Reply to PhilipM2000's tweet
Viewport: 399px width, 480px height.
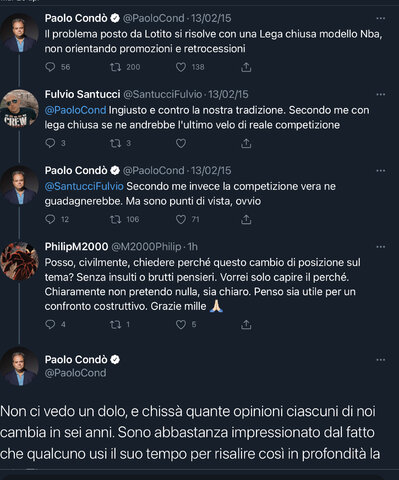pyautogui.click(x=50, y=324)
